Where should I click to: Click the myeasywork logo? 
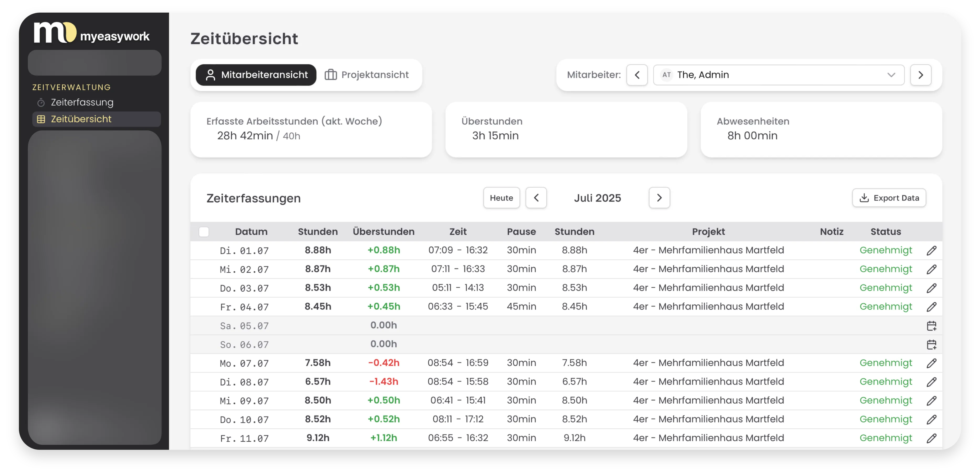(x=92, y=34)
